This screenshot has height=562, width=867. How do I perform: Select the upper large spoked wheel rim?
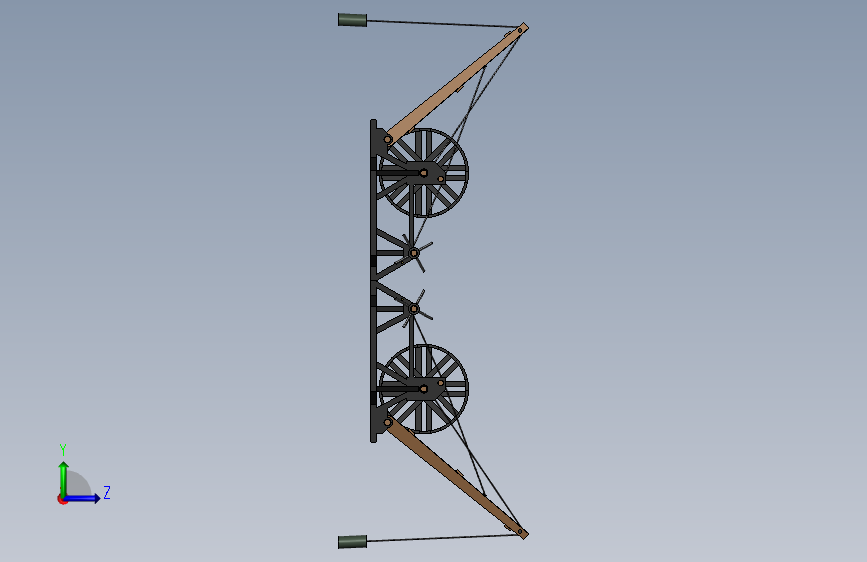pyautogui.click(x=424, y=173)
